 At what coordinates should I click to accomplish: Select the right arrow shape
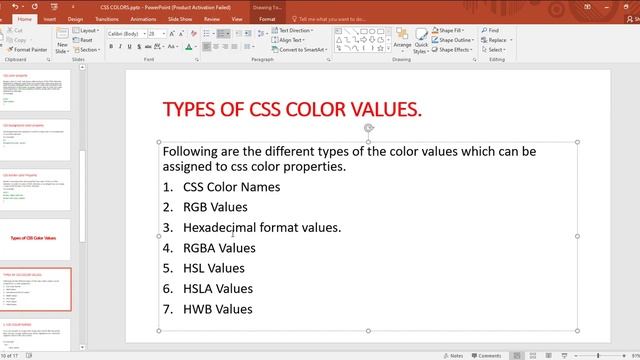point(363,40)
